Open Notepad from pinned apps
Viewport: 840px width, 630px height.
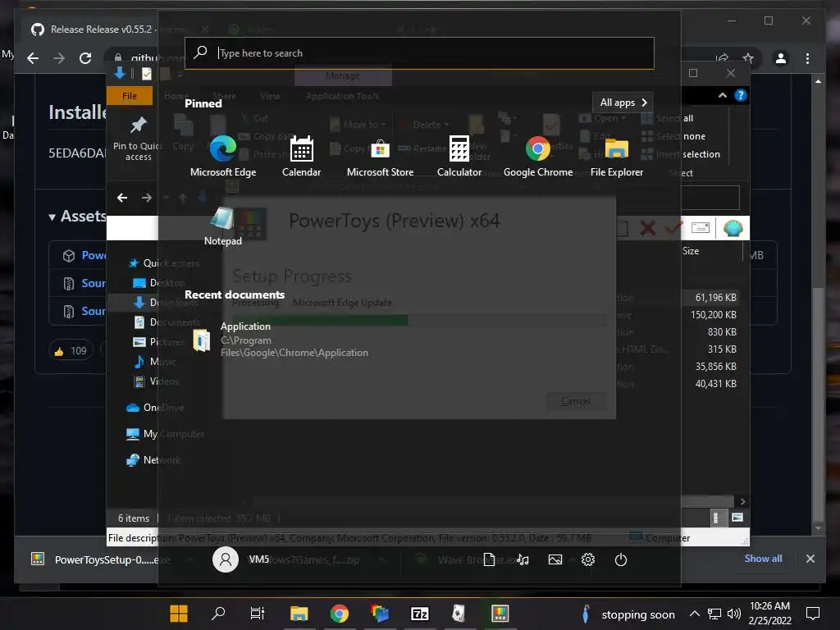[223, 225]
